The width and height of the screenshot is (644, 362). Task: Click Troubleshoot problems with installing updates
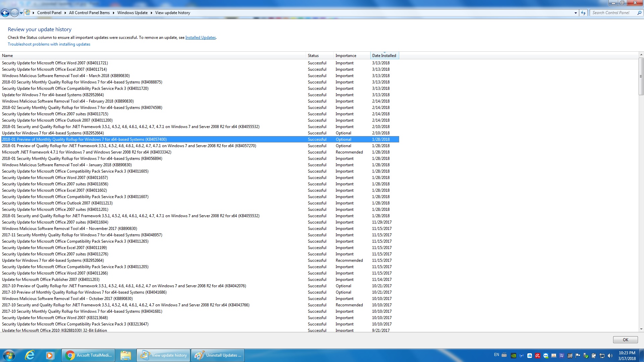click(49, 44)
